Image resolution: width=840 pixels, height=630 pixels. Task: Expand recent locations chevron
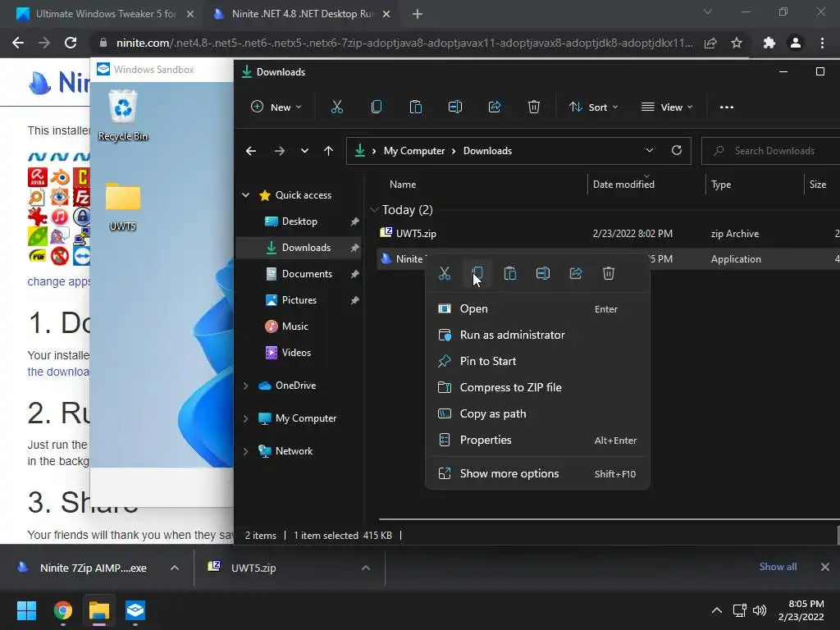pyautogui.click(x=304, y=151)
